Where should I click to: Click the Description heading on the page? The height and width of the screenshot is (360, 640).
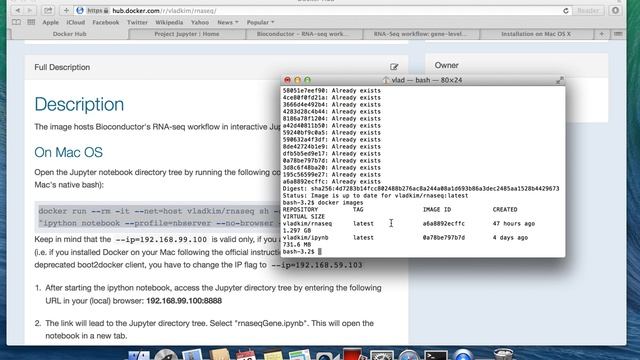(x=79, y=104)
